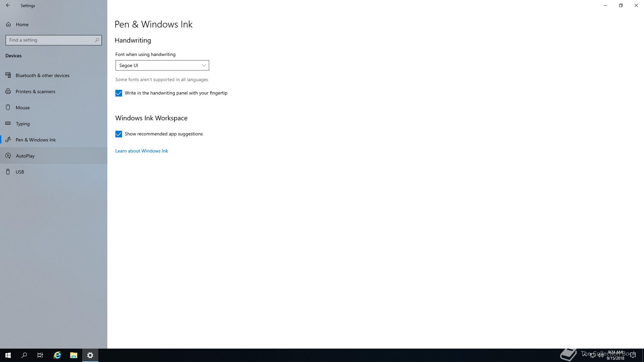Expand the handwriting font dropdown Segoe UI
644x362 pixels.
click(162, 65)
